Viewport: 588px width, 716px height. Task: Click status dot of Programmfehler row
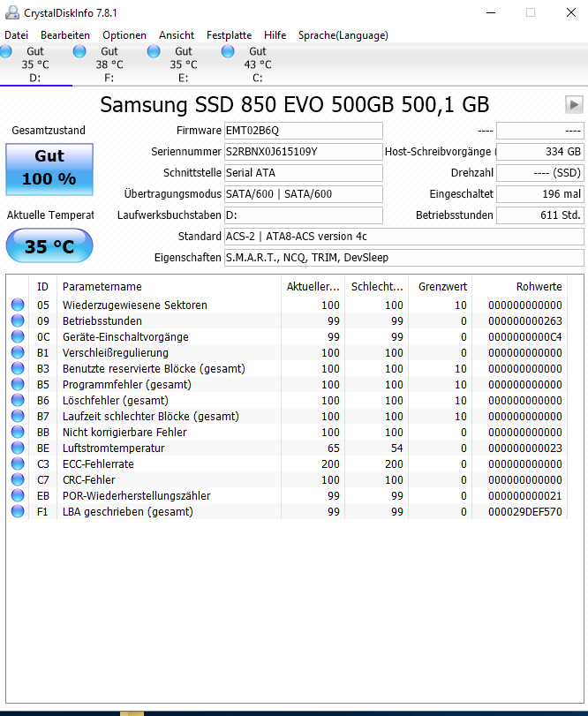(18, 384)
